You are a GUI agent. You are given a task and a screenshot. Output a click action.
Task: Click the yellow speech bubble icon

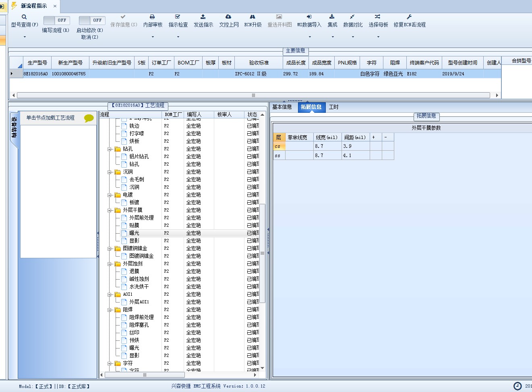[89, 118]
